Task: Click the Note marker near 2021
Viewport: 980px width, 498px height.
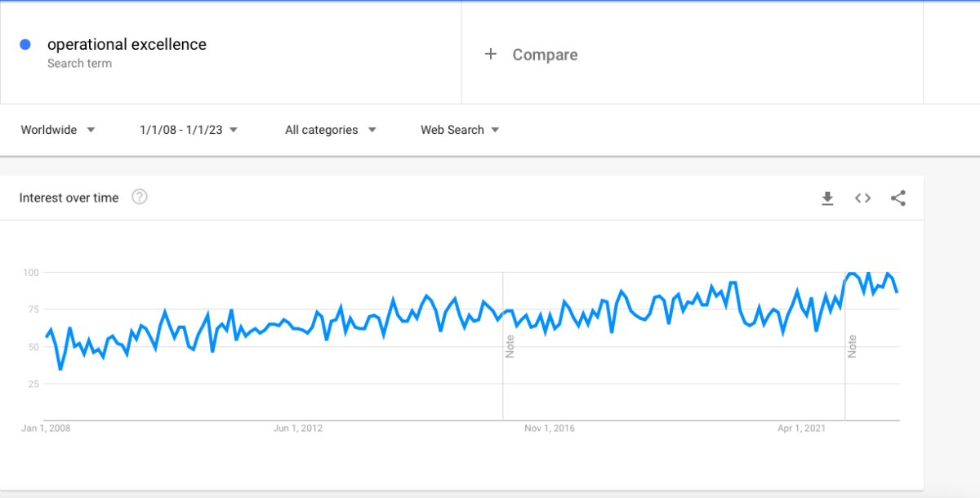Action: tap(852, 345)
